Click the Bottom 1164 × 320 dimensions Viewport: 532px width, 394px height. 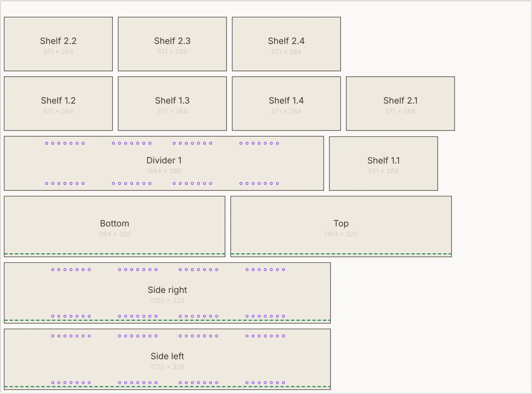coord(115,234)
